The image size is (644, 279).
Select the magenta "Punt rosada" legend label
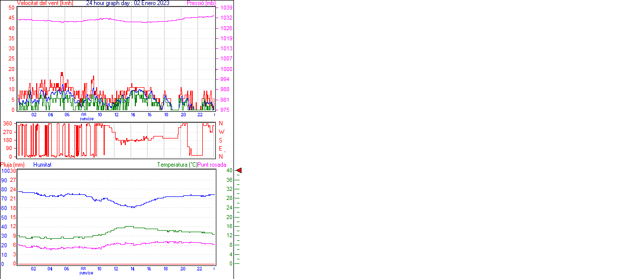[x=212, y=165]
